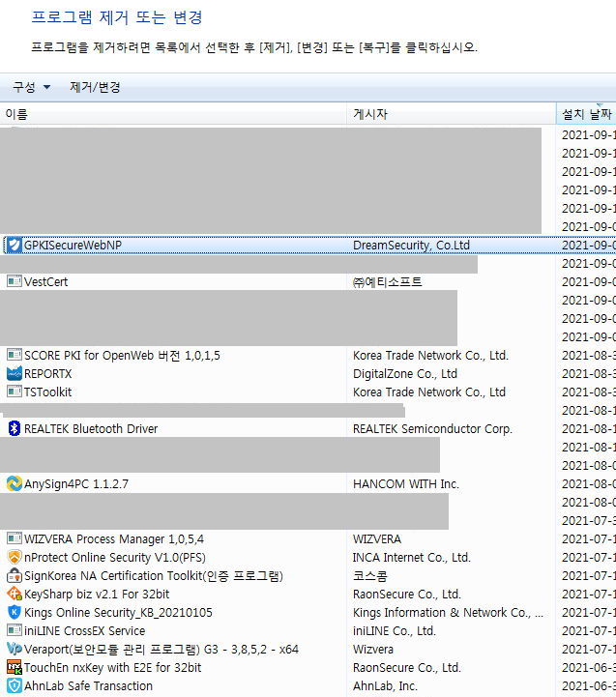
Task: Select SCORE PKI for OpenWeb 버전 1,0,1,5
Action: pyautogui.click(x=122, y=356)
